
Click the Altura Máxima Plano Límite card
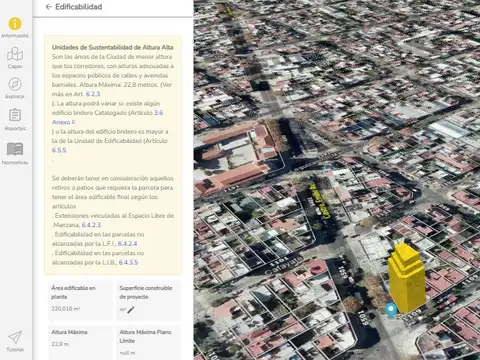[x=148, y=342]
